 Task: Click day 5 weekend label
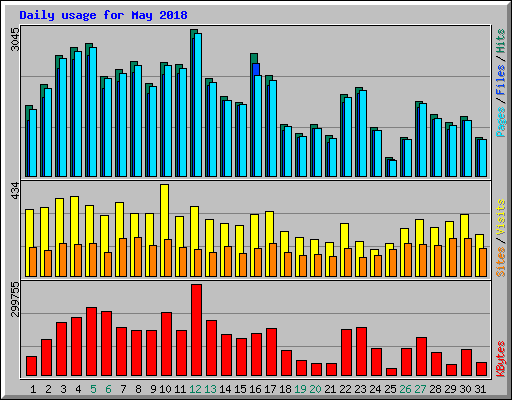pyautogui.click(x=93, y=389)
